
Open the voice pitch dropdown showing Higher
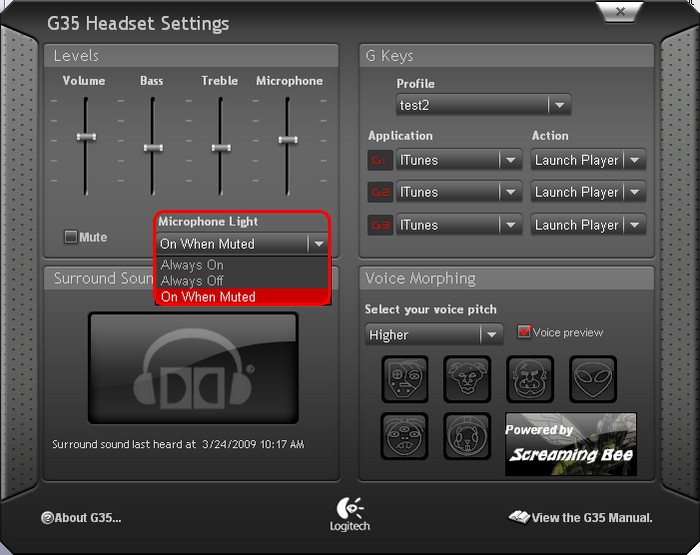pyautogui.click(x=434, y=335)
